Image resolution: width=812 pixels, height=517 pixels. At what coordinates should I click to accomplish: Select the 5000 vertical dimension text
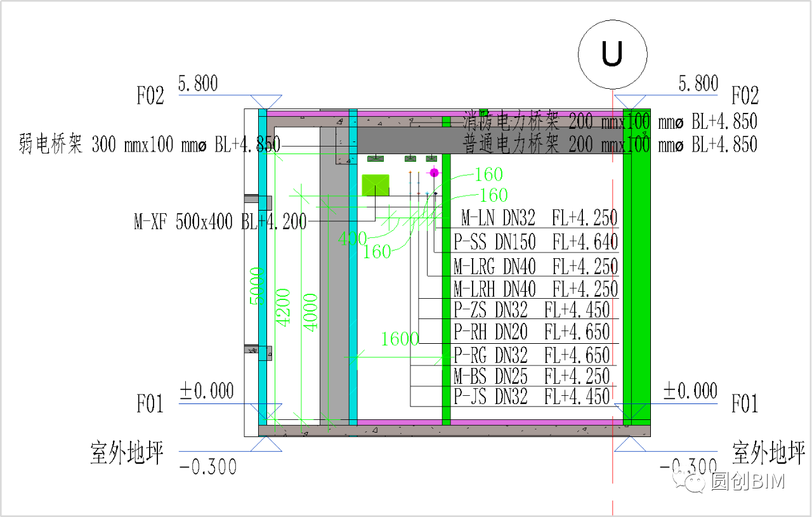click(256, 286)
